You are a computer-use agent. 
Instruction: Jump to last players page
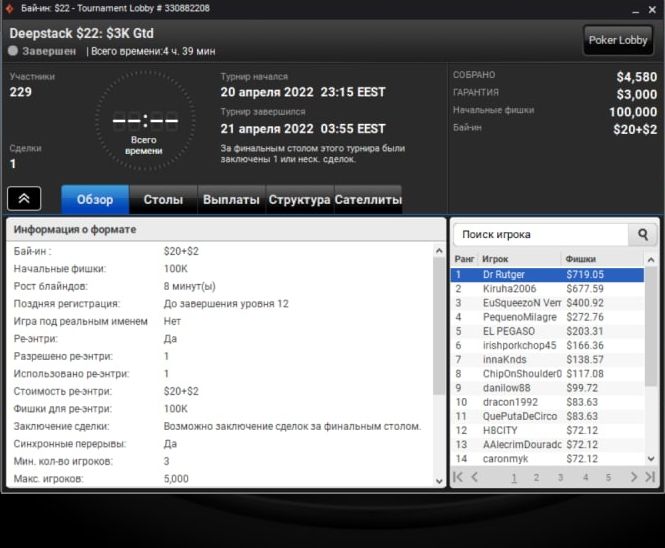650,477
